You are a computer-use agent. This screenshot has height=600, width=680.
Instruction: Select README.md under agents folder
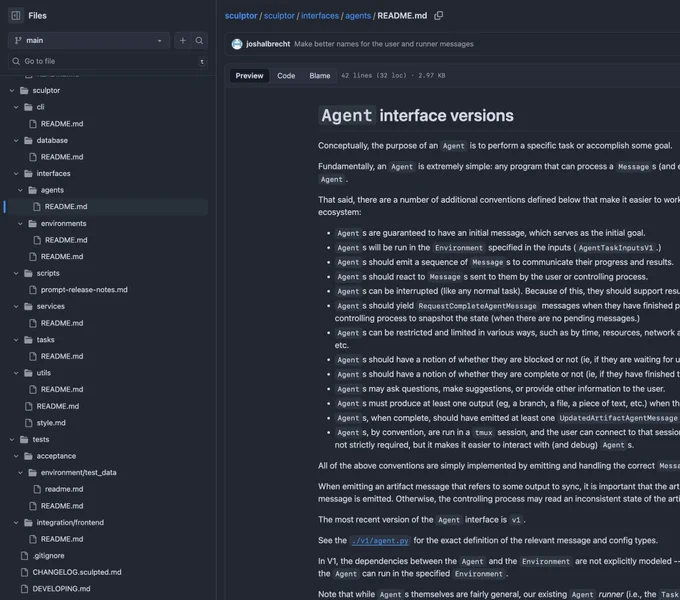66,207
